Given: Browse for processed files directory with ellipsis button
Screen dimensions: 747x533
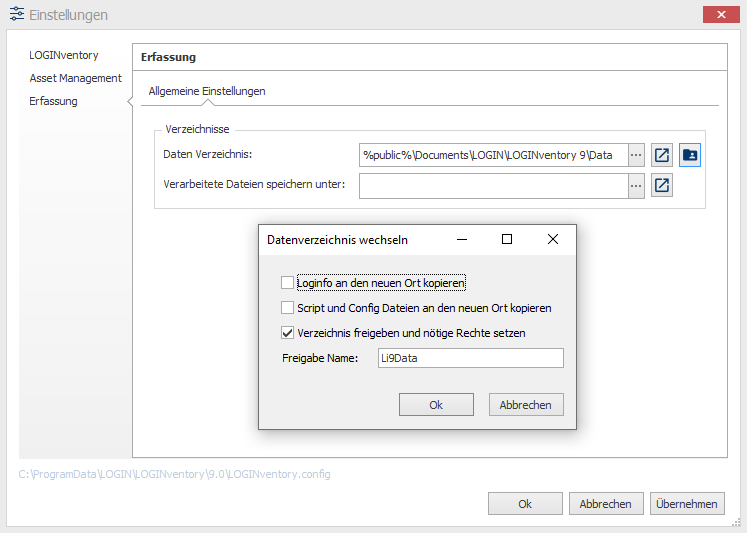Looking at the screenshot, I should tap(636, 186).
